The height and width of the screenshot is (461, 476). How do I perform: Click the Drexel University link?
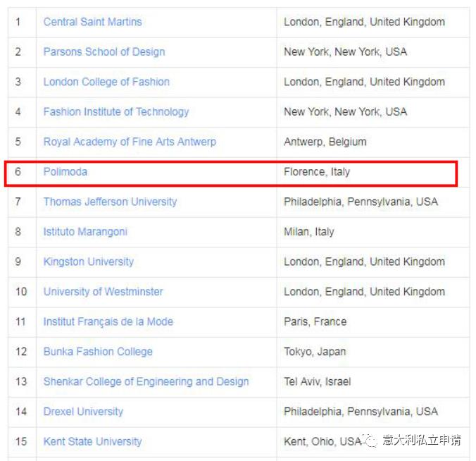(x=83, y=412)
